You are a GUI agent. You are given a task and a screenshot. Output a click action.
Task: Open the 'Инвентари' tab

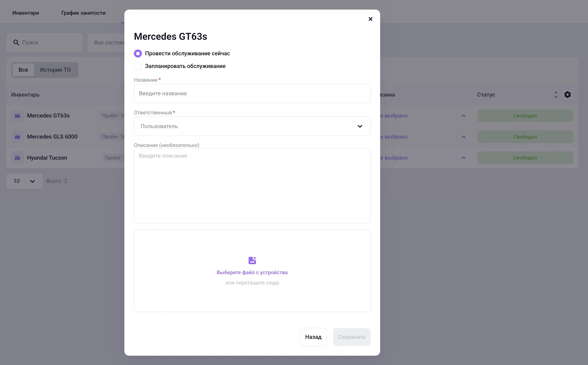click(26, 13)
